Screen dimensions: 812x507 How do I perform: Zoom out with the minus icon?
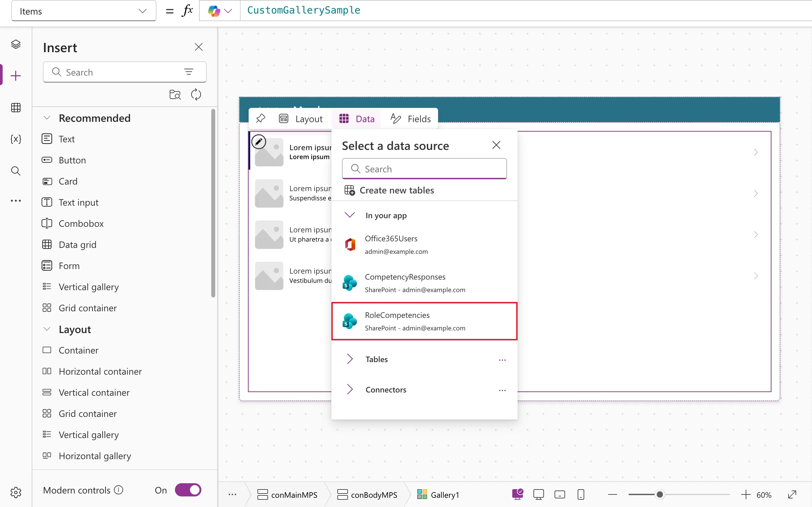(x=613, y=494)
